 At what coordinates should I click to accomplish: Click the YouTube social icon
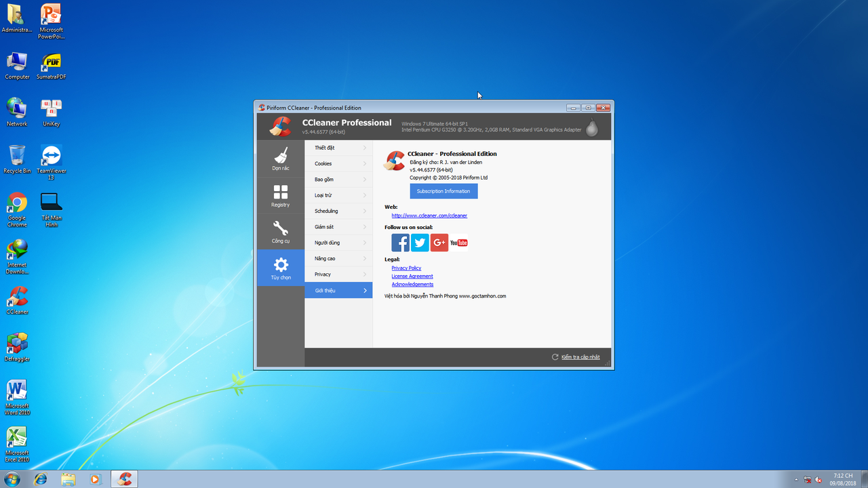[459, 243]
